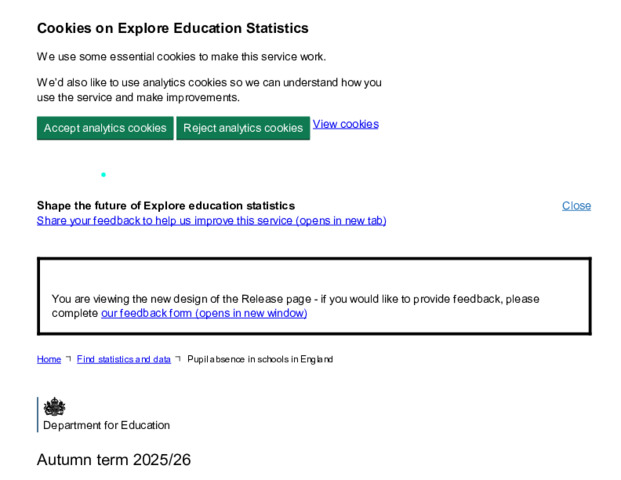The image size is (621, 480).
Task: Close the Shape the future banner
Action: [576, 206]
